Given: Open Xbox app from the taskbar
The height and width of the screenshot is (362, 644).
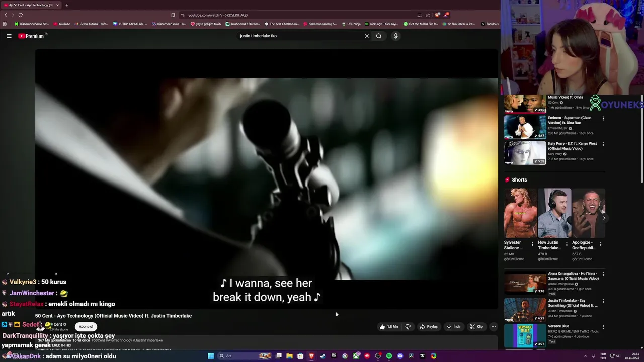Looking at the screenshot, I should [x=356, y=356].
